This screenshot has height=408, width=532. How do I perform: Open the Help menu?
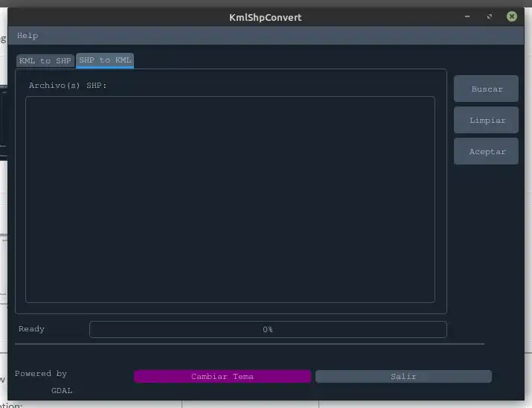tap(28, 36)
